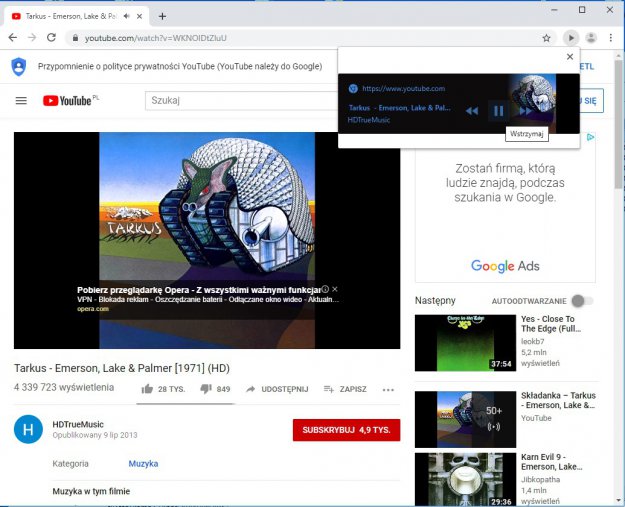Click the Karn Evil 9 video title

551,462
